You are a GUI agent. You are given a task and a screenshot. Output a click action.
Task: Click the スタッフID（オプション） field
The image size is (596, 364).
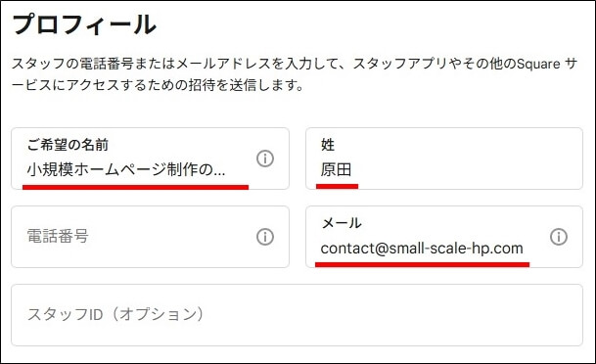(x=297, y=315)
